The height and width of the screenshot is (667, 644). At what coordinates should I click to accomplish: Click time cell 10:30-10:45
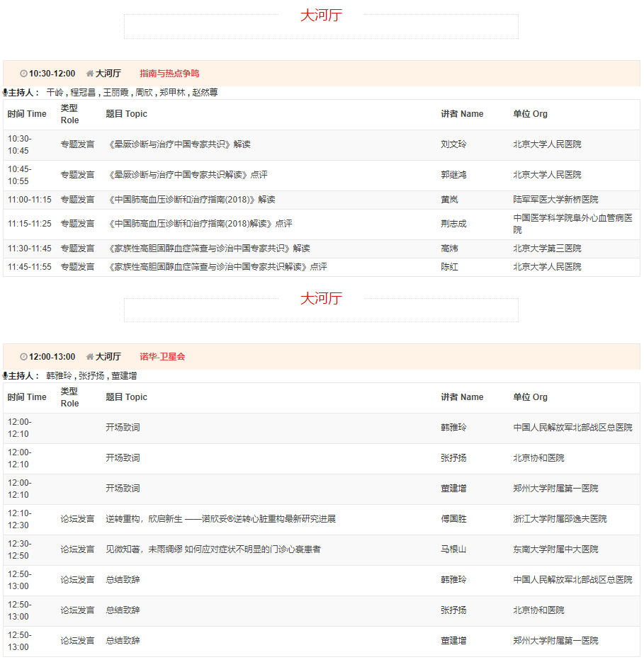[x=20, y=144]
